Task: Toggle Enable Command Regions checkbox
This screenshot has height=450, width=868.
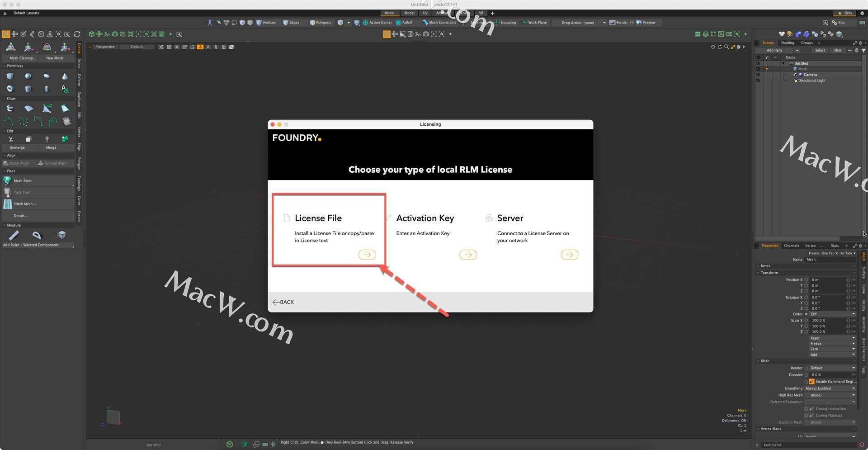Action: click(x=812, y=382)
